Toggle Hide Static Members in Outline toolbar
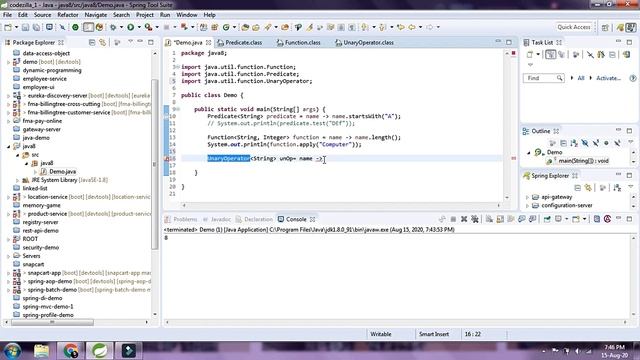The width and height of the screenshot is (640, 360). [x=596, y=143]
